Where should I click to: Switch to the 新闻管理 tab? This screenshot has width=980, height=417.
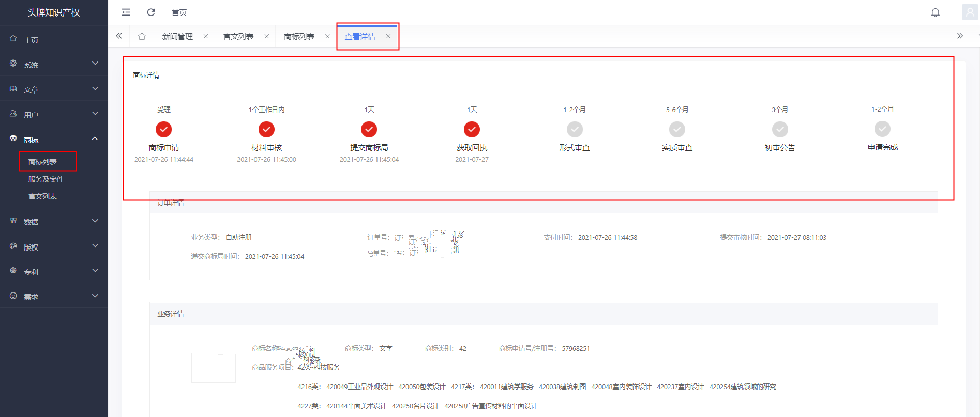coord(177,36)
